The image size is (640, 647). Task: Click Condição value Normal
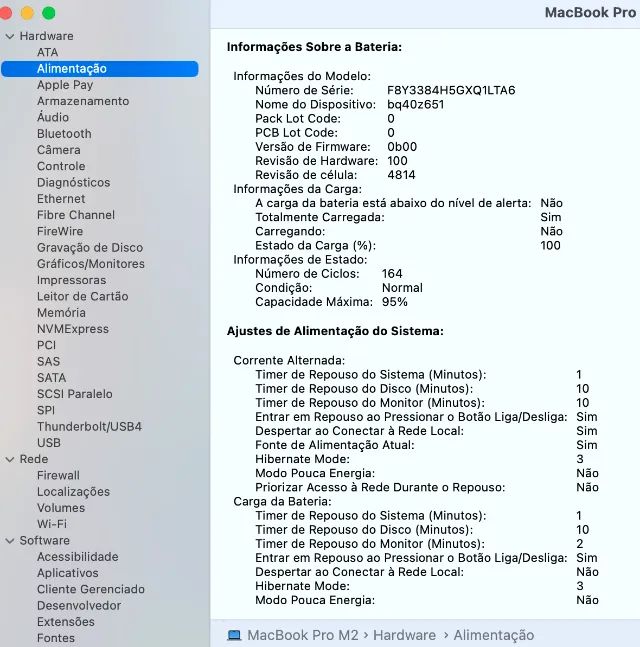[402, 288]
